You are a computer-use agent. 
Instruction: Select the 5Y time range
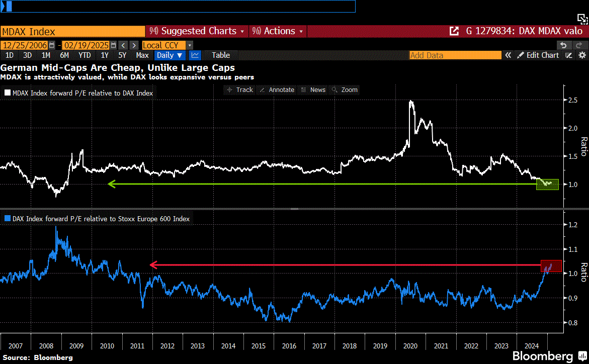(122, 55)
